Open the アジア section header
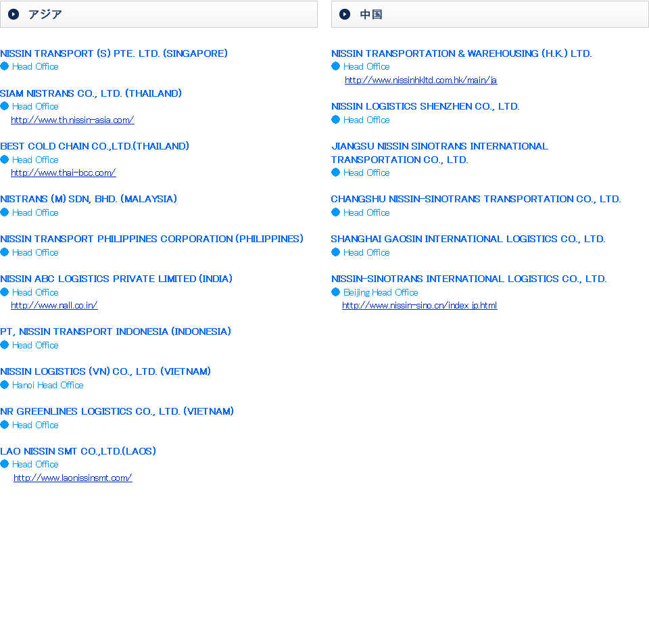Screen dimensions: 649x644 click(x=158, y=14)
